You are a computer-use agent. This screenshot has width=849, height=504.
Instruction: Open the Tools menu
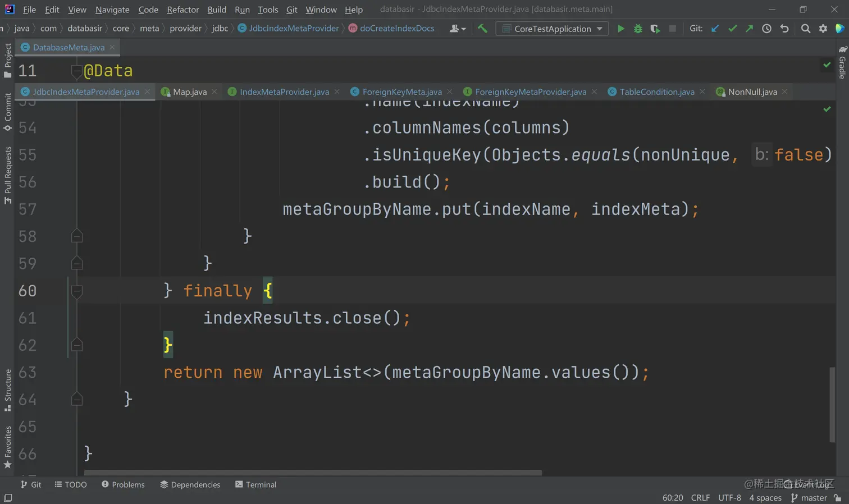(268, 10)
